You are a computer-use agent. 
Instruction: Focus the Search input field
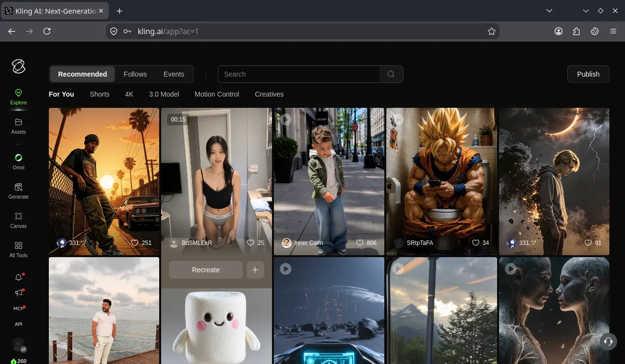299,74
